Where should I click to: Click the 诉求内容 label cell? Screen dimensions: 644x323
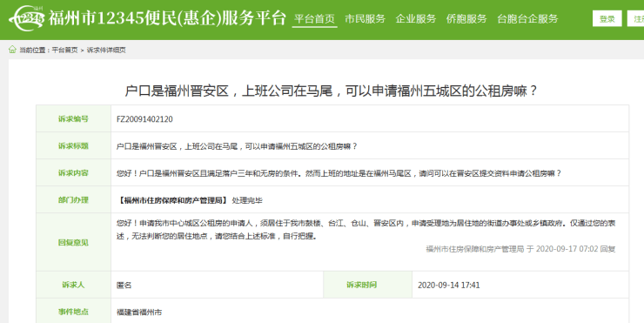coord(73,173)
